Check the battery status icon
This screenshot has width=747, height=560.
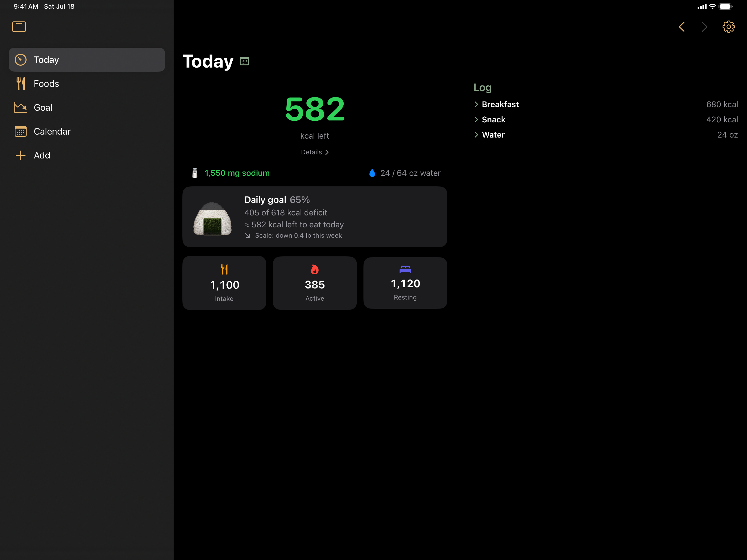tap(725, 7)
